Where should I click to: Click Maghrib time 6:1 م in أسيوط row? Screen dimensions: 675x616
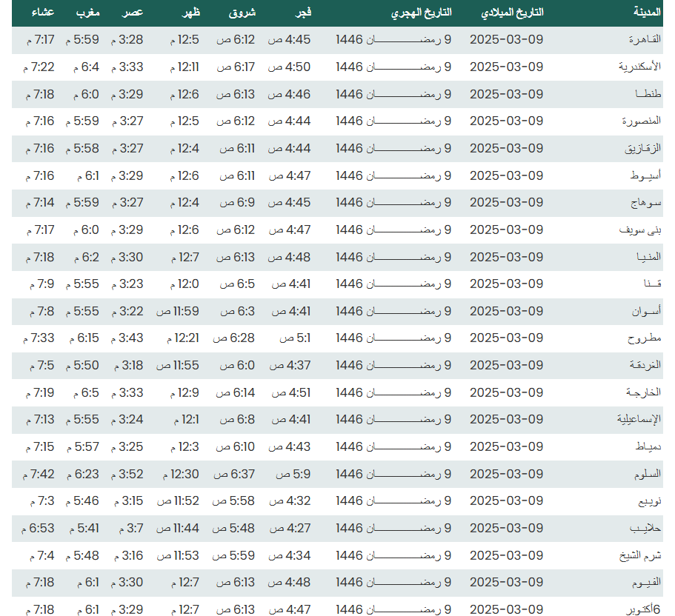click(88, 175)
